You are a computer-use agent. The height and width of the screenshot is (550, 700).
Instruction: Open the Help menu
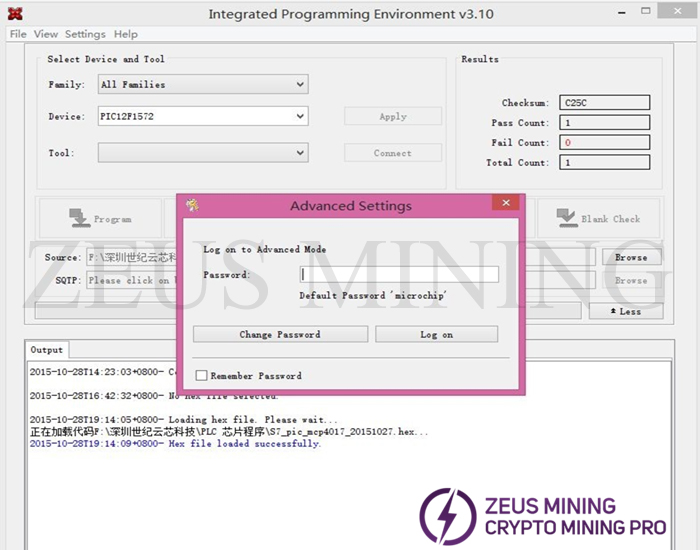pyautogui.click(x=126, y=34)
